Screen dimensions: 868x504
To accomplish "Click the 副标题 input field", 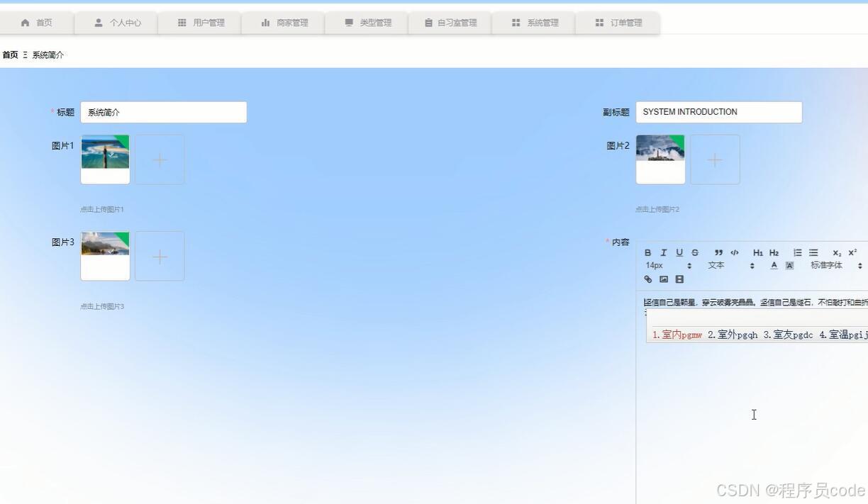I will pyautogui.click(x=718, y=111).
